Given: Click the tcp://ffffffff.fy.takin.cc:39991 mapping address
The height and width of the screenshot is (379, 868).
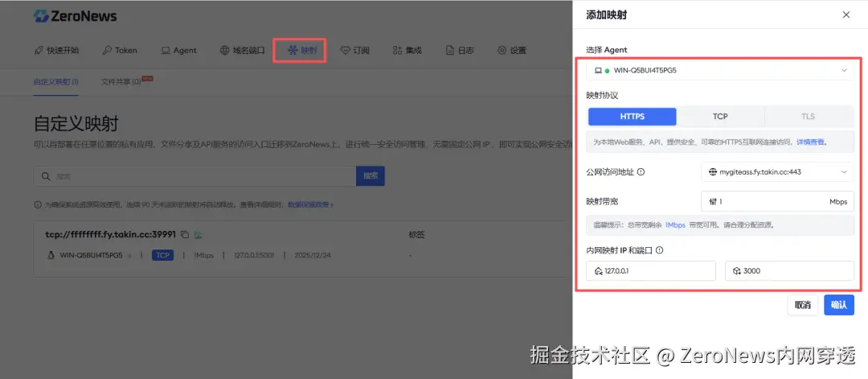Looking at the screenshot, I should (x=111, y=234).
